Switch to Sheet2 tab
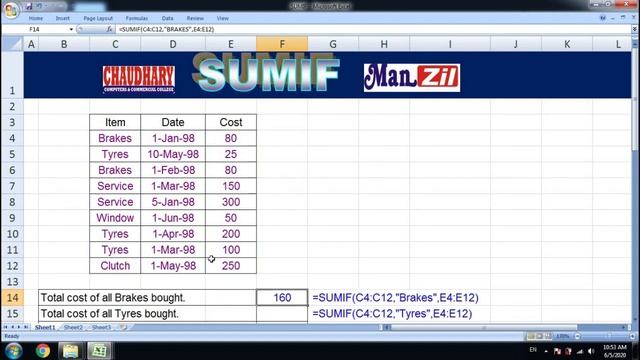This screenshot has height=360, width=640. 73,327
